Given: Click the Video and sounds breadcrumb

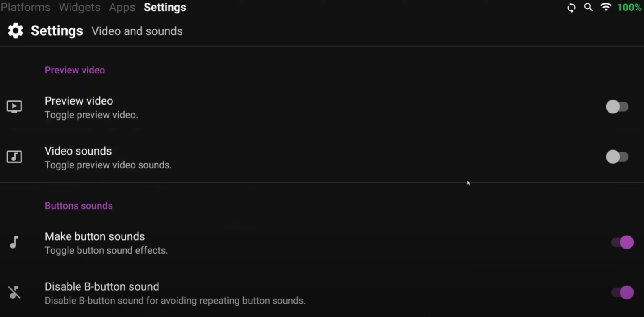Looking at the screenshot, I should [137, 31].
